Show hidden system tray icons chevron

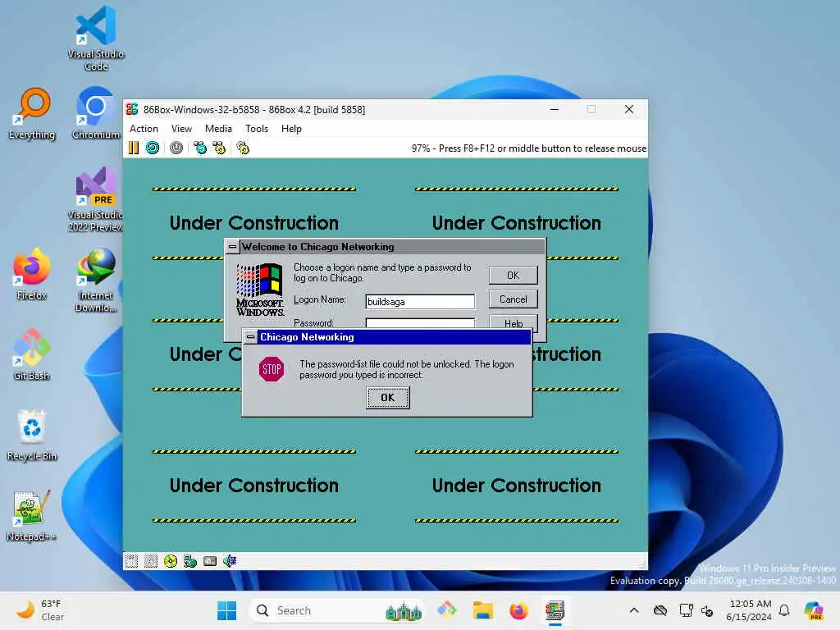point(634,610)
